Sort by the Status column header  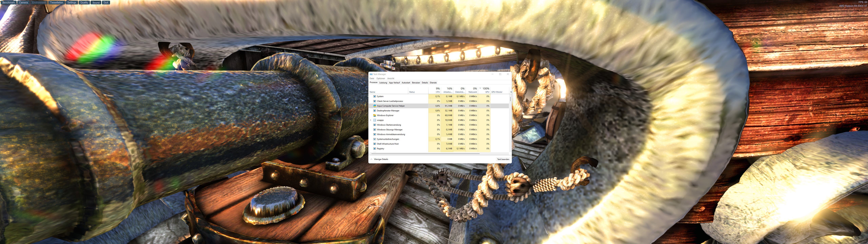(418, 90)
